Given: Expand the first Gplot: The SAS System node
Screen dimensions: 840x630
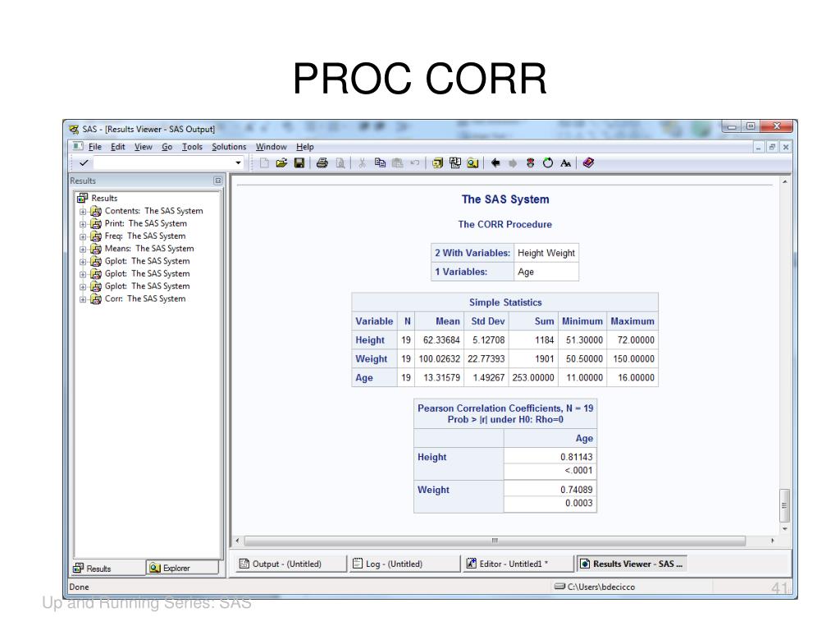Looking at the screenshot, I should (x=83, y=262).
